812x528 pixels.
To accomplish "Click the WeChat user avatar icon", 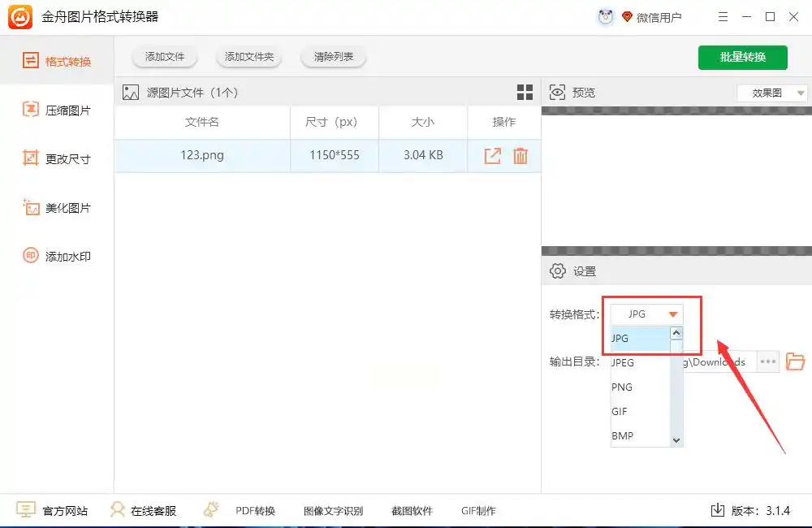I will pos(606,17).
